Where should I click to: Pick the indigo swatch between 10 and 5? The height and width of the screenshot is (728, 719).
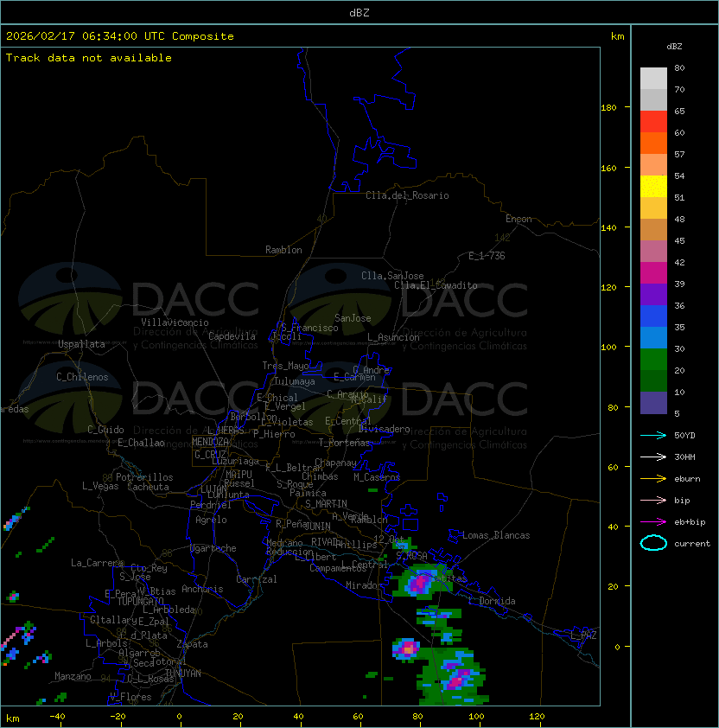point(653,403)
